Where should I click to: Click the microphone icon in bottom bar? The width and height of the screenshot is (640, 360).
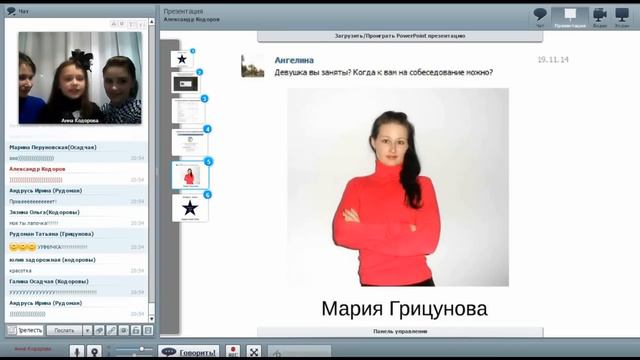point(76,351)
